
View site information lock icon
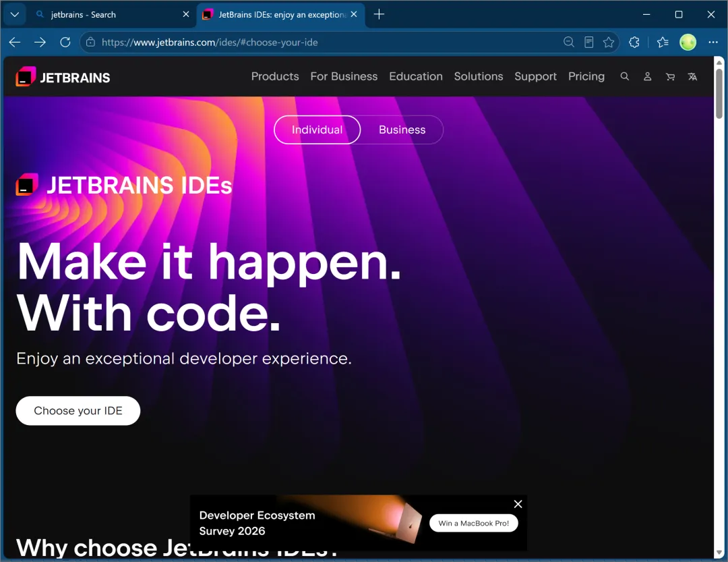pyautogui.click(x=90, y=43)
